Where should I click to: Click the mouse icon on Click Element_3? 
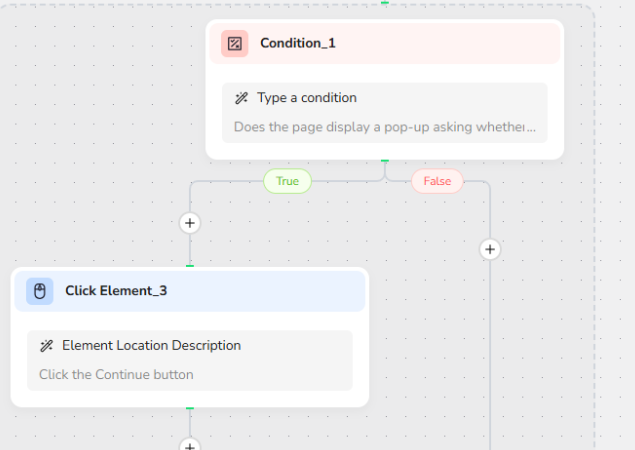point(40,291)
